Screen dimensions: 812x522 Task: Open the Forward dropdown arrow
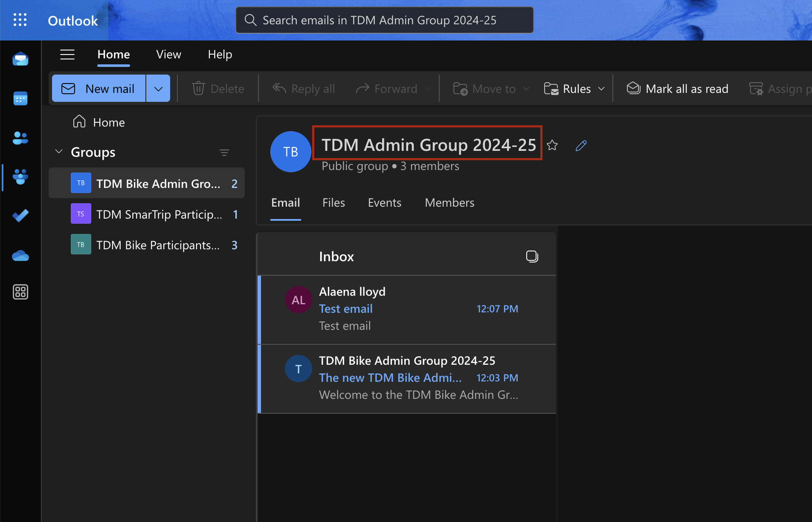(429, 89)
